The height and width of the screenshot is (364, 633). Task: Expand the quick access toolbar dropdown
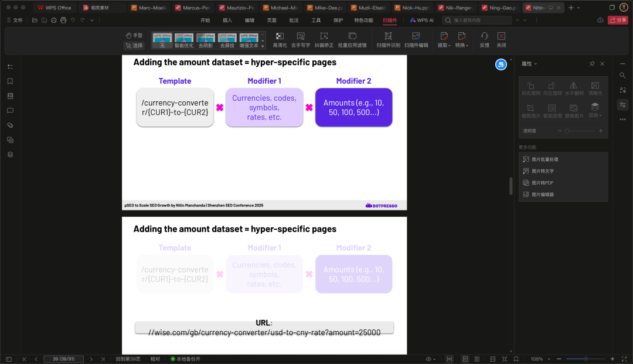pos(92,20)
